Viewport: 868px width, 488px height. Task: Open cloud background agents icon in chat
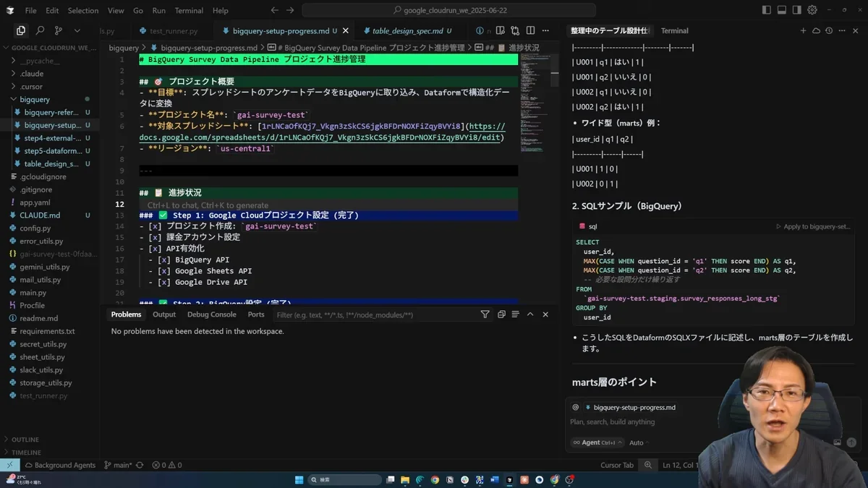(x=816, y=31)
